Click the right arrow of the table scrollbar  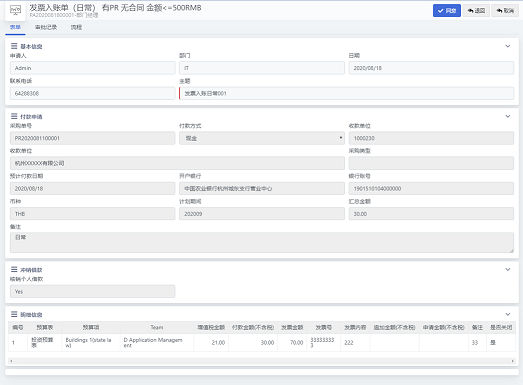coord(513,361)
